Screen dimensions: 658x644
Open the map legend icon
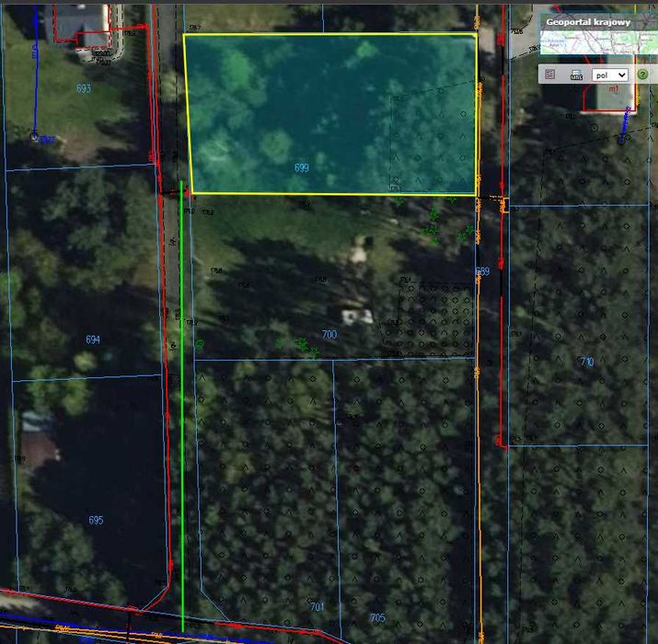[x=549, y=75]
